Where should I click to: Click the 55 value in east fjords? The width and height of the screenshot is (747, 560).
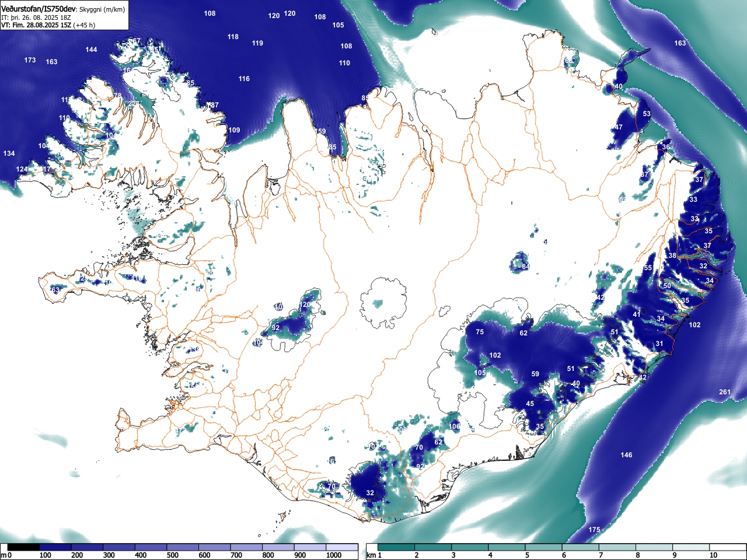(648, 268)
